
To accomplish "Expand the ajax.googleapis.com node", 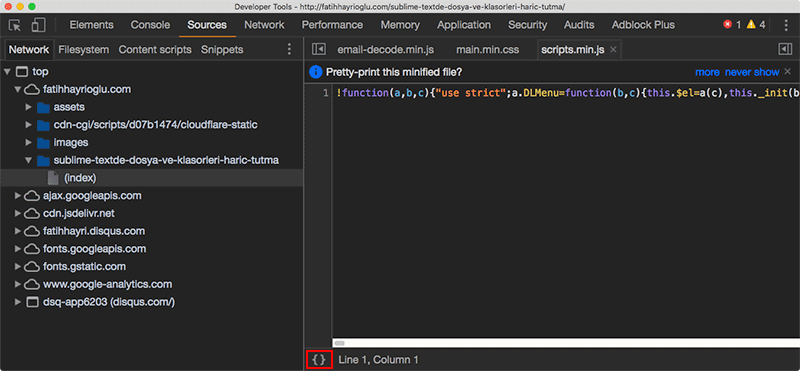I will point(18,195).
